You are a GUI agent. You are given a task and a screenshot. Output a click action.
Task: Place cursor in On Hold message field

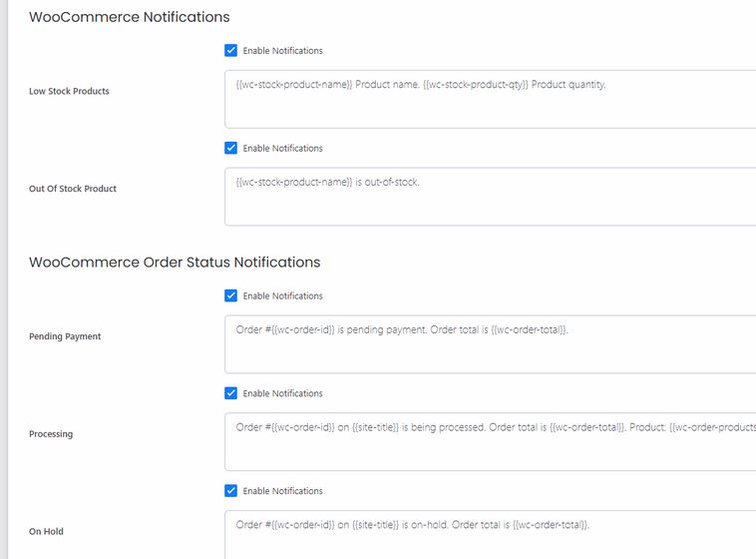[x=491, y=535]
